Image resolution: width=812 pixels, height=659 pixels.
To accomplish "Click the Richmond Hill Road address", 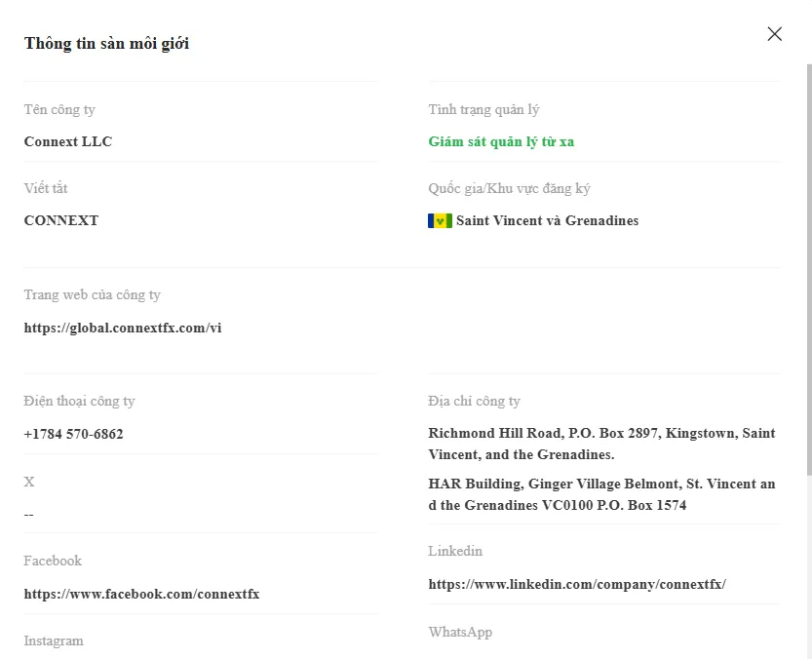I will point(601,444).
